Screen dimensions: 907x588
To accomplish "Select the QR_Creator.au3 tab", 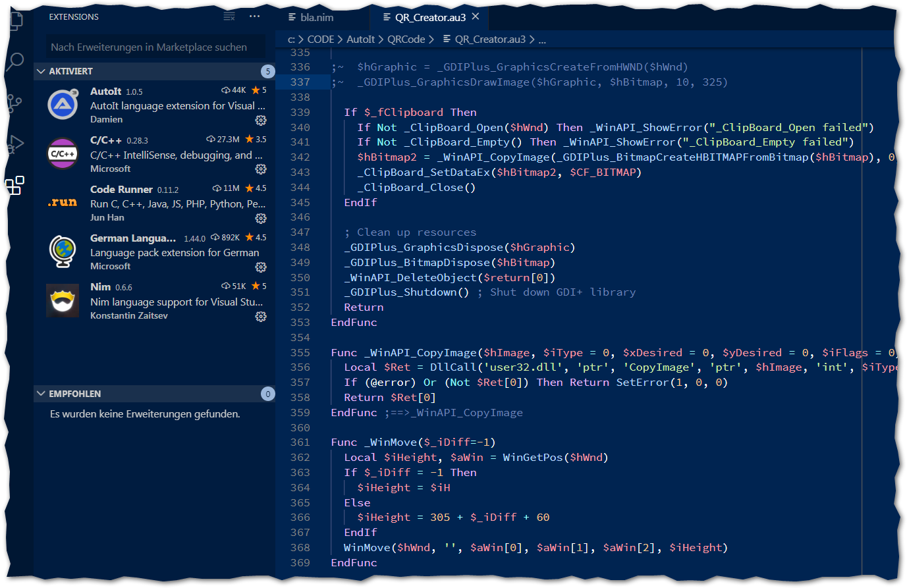I will click(429, 18).
